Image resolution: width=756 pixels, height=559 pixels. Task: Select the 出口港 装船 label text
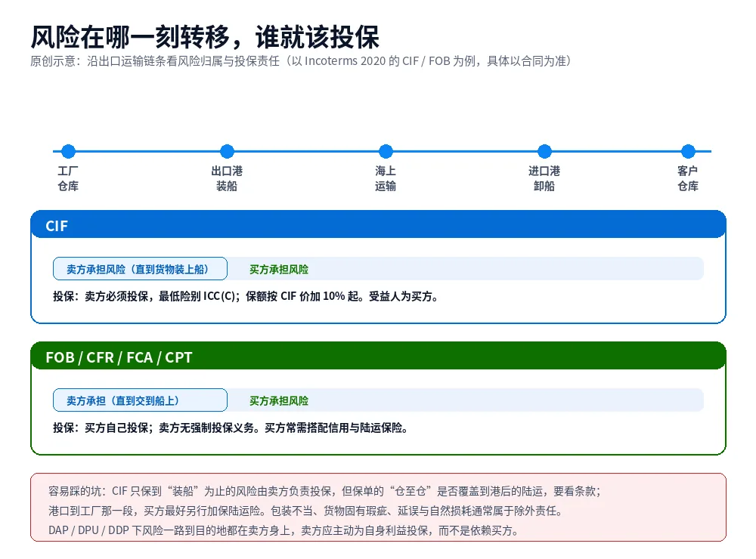[227, 178]
